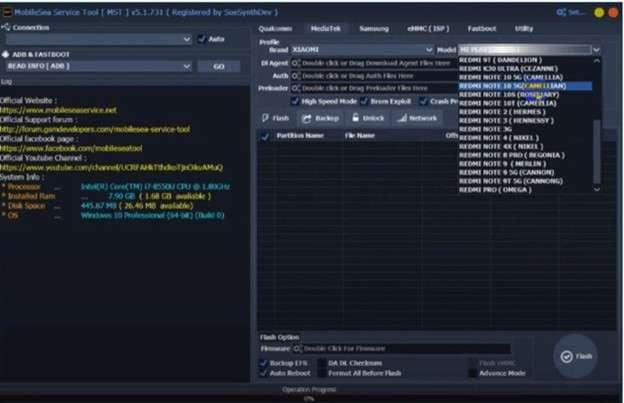Open the Flash operations tab

pyautogui.click(x=275, y=118)
